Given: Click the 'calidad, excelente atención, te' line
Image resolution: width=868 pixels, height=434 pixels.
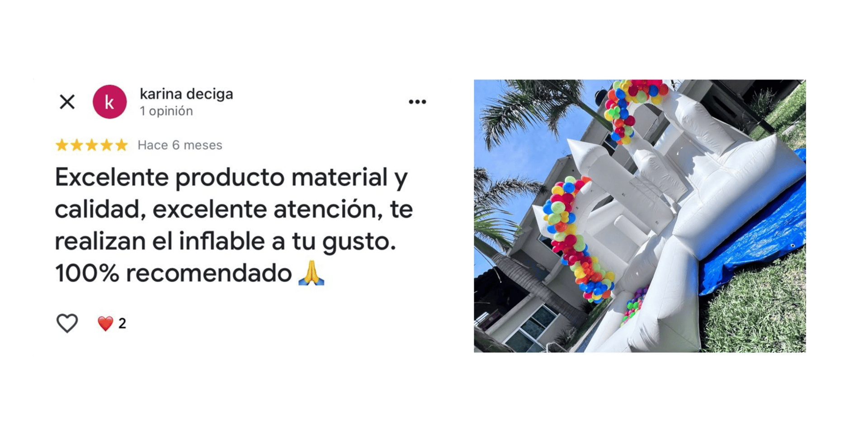Looking at the screenshot, I should click(234, 209).
